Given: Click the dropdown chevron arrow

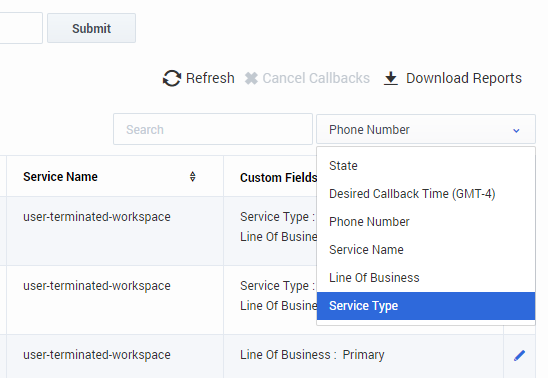Looking at the screenshot, I should coord(516,131).
